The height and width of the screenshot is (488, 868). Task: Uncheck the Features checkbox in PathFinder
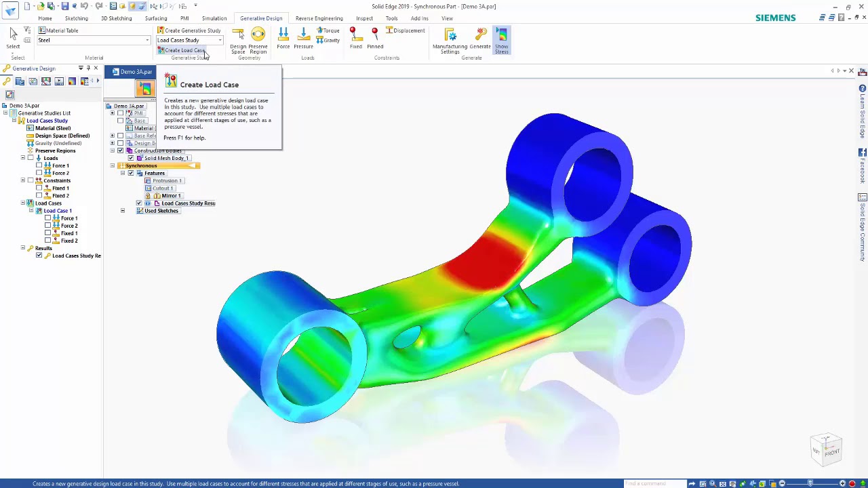coord(131,173)
